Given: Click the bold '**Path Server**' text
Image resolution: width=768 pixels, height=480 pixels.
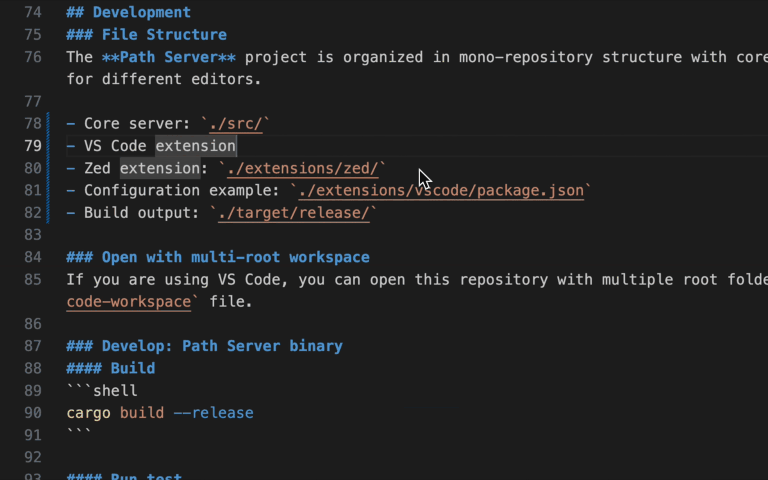Looking at the screenshot, I should click(x=168, y=57).
